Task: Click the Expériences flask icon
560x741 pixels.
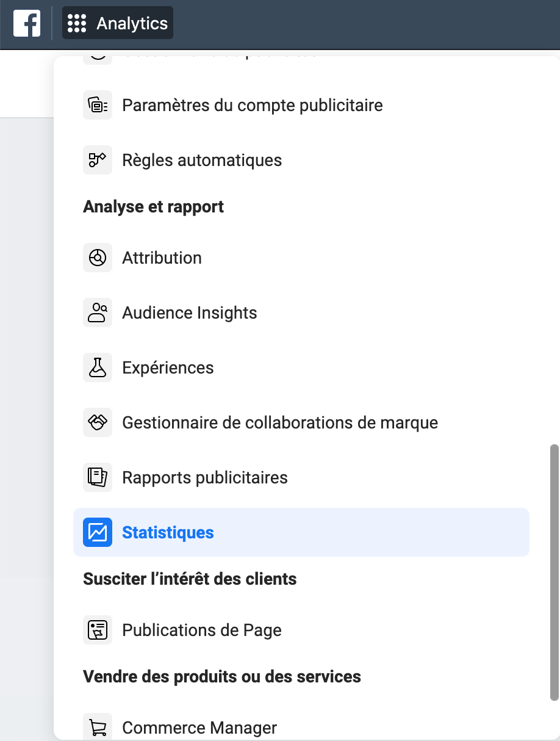Action: 98,367
